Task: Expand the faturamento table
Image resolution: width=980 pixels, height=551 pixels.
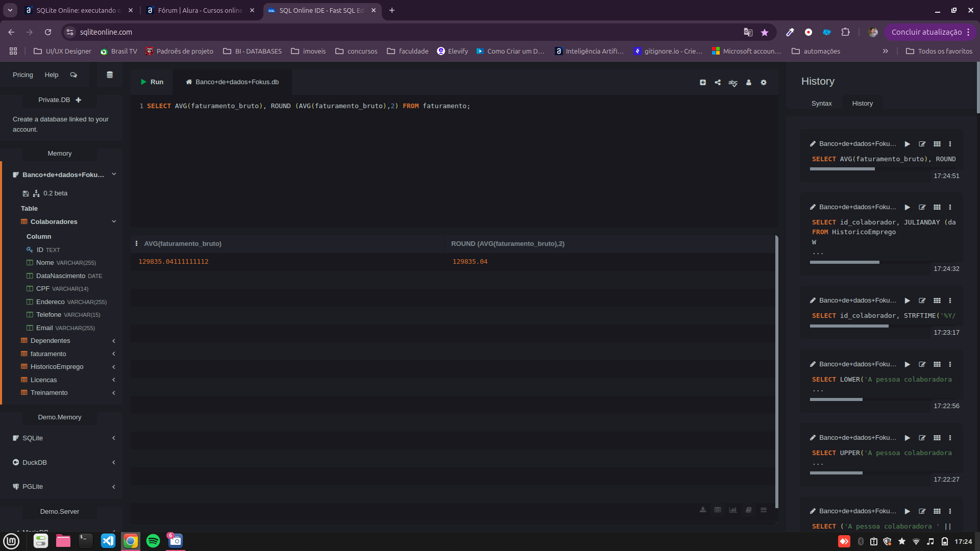Action: point(114,354)
